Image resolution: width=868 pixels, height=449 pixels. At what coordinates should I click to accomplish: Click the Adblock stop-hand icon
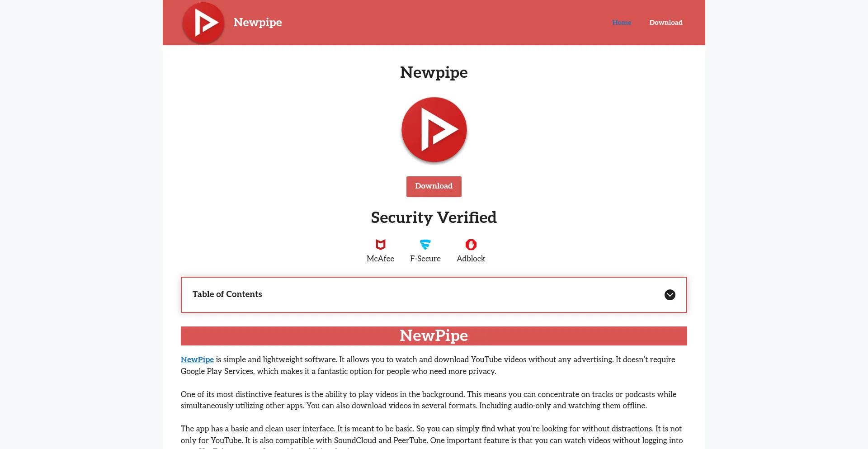pyautogui.click(x=471, y=245)
